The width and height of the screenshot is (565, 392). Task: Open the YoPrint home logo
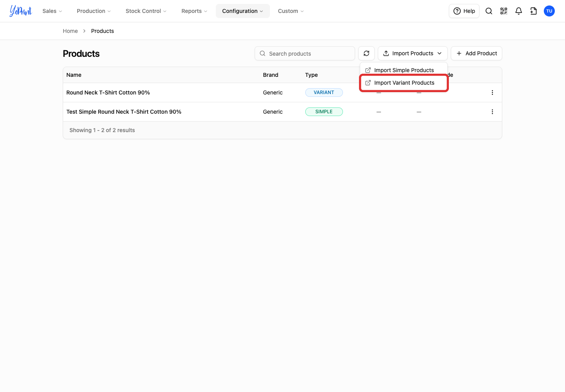pyautogui.click(x=21, y=11)
